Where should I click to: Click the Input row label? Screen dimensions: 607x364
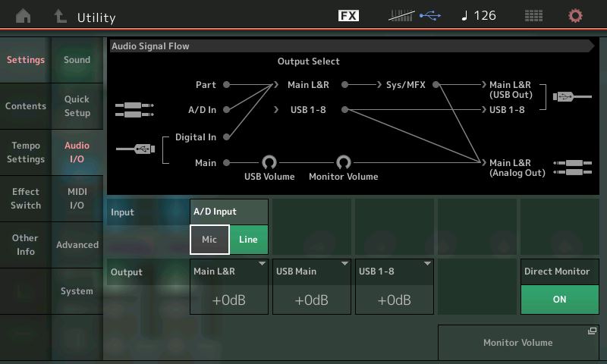point(122,212)
